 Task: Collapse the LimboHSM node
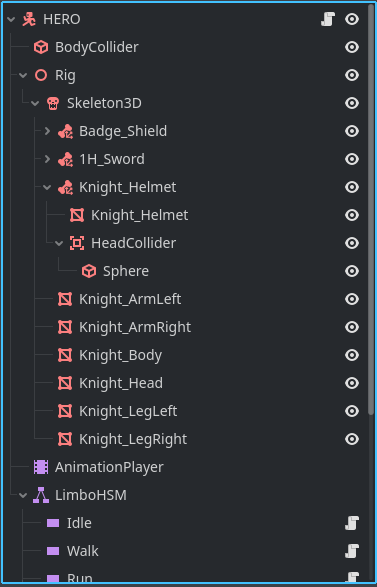point(23,495)
